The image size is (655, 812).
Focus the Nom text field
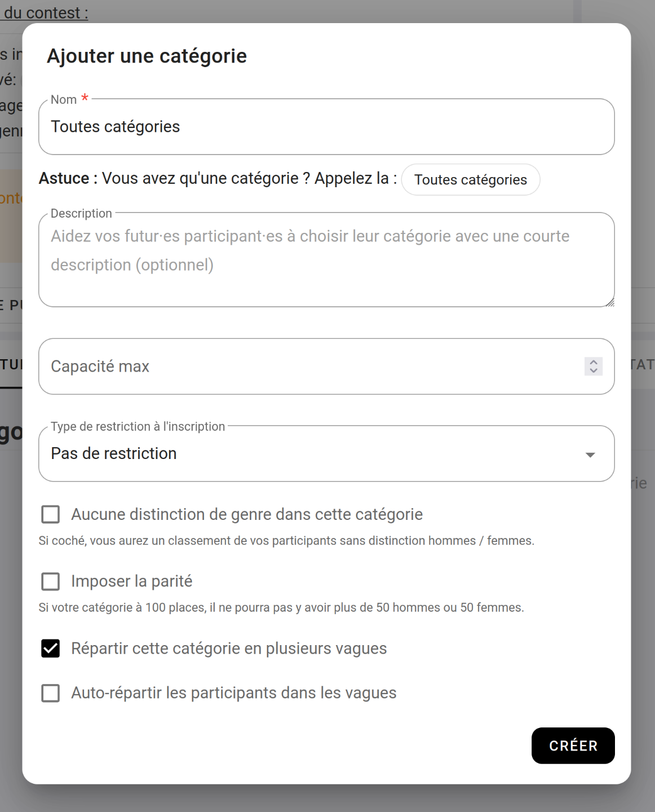coord(326,127)
